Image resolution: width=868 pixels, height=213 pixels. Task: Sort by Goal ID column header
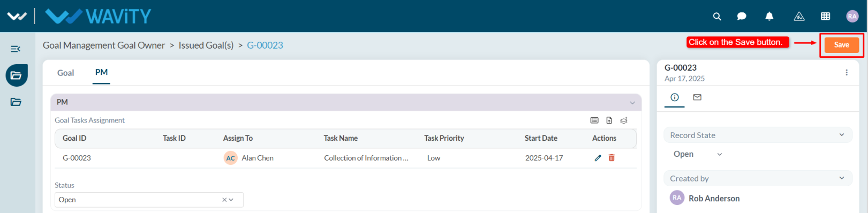click(74, 138)
